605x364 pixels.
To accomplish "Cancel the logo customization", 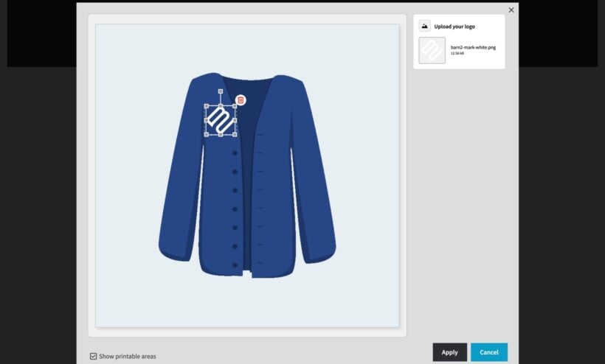I will pyautogui.click(x=489, y=352).
